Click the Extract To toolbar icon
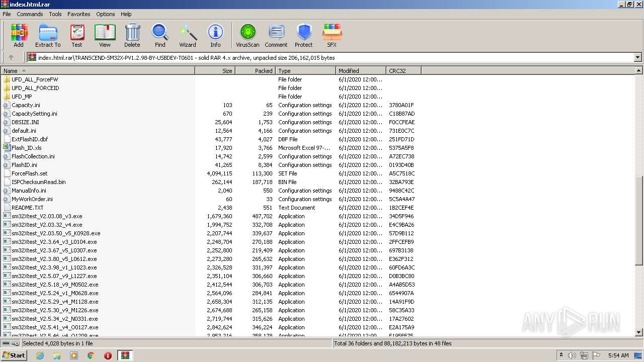This screenshot has width=644, height=362. pyautogui.click(x=48, y=35)
